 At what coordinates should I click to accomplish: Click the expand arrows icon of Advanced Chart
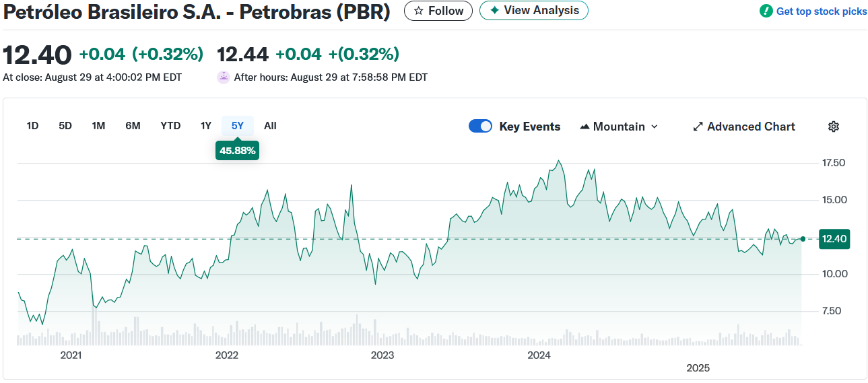click(x=698, y=127)
